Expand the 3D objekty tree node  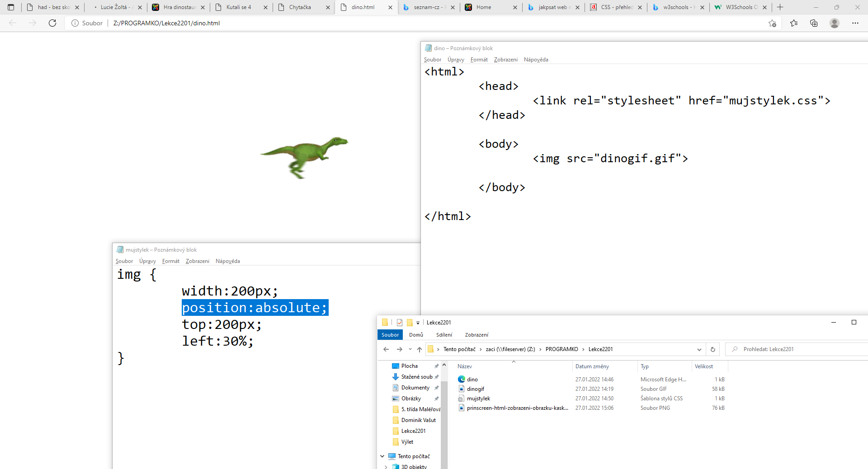tap(386, 467)
